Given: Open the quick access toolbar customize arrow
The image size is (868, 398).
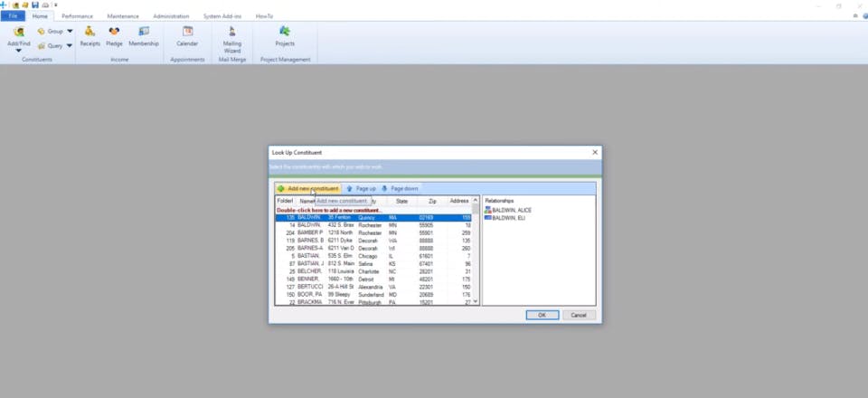Looking at the screenshot, I should pos(55,5).
